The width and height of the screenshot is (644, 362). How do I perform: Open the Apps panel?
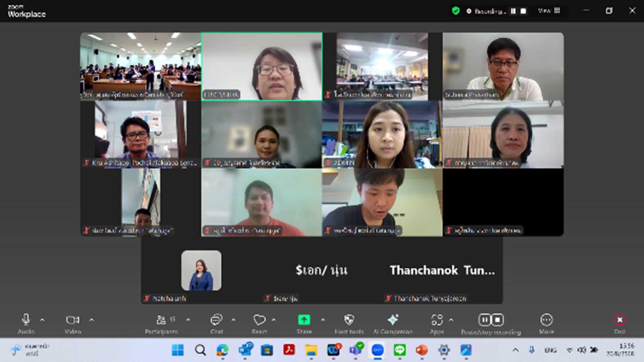(x=437, y=321)
